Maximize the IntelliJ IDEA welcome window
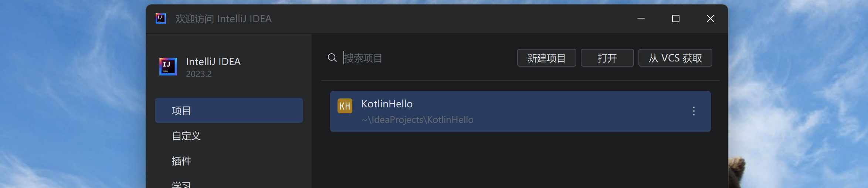 point(676,19)
